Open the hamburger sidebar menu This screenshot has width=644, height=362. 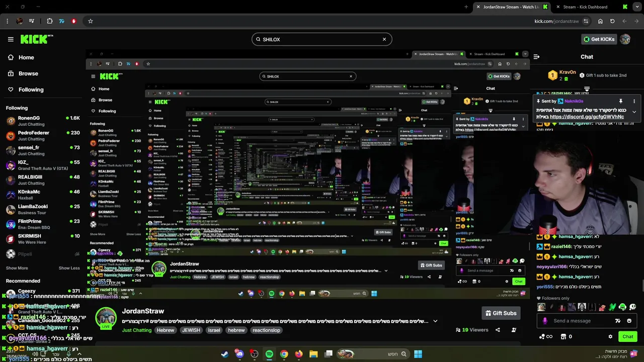pyautogui.click(x=11, y=39)
